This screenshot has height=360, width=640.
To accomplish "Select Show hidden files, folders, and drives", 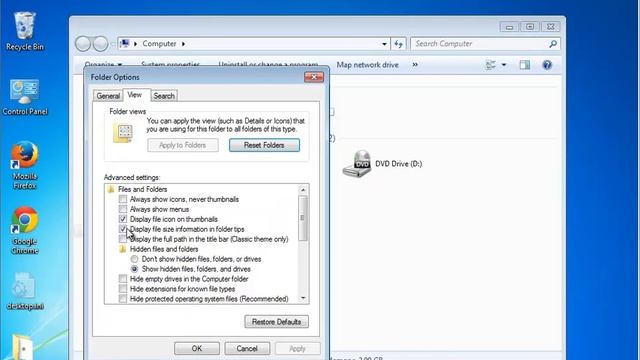I will click(134, 269).
